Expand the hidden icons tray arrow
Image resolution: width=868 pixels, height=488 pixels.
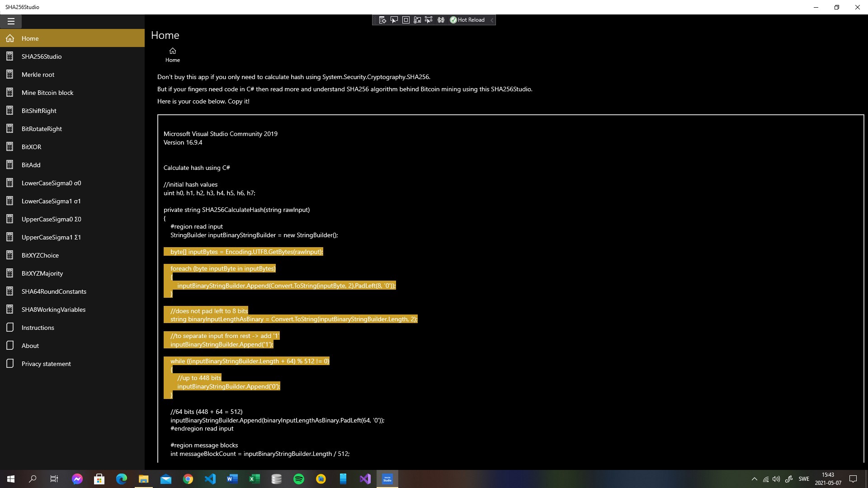(x=754, y=479)
